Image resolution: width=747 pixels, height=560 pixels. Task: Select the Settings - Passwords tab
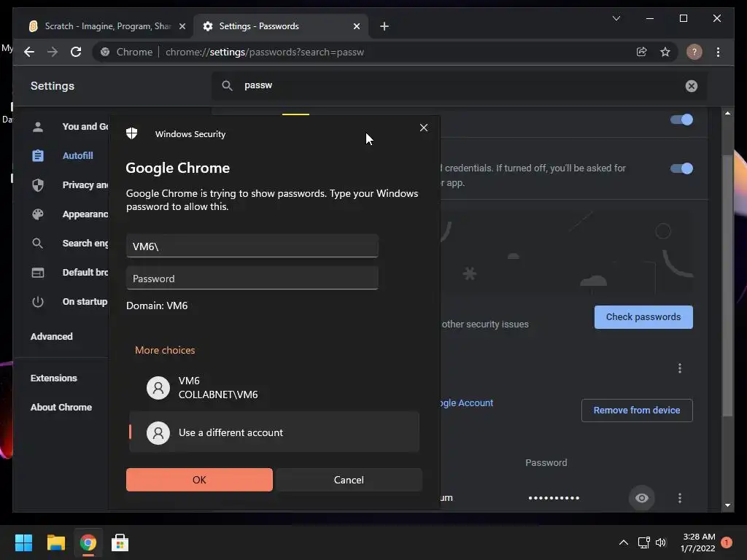281,26
